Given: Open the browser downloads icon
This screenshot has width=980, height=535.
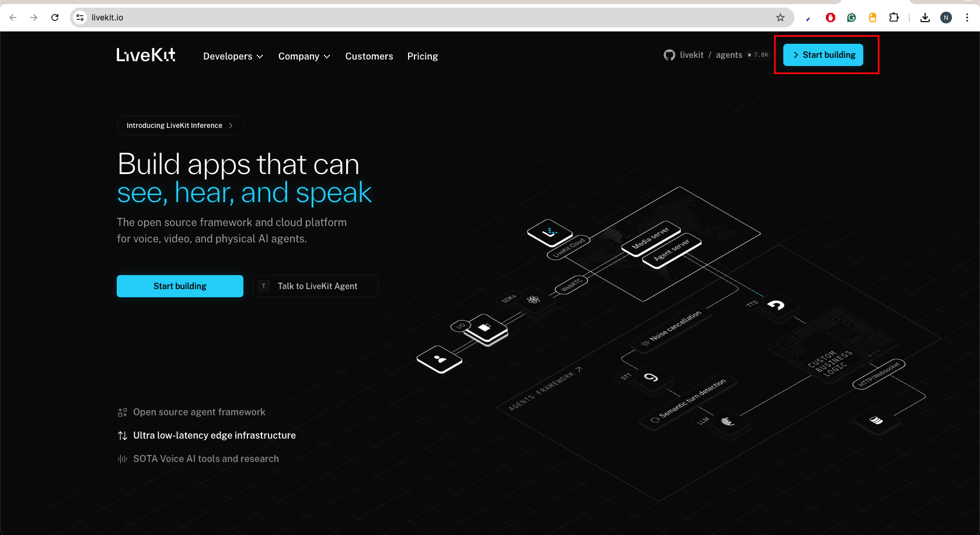Looking at the screenshot, I should coord(925,18).
